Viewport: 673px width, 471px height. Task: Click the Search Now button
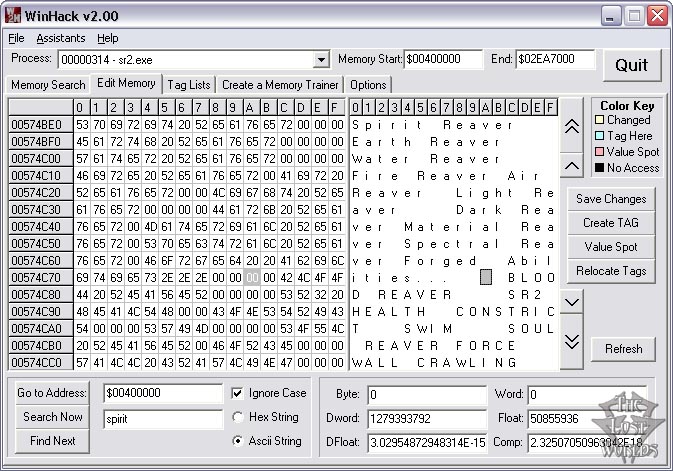(52, 416)
